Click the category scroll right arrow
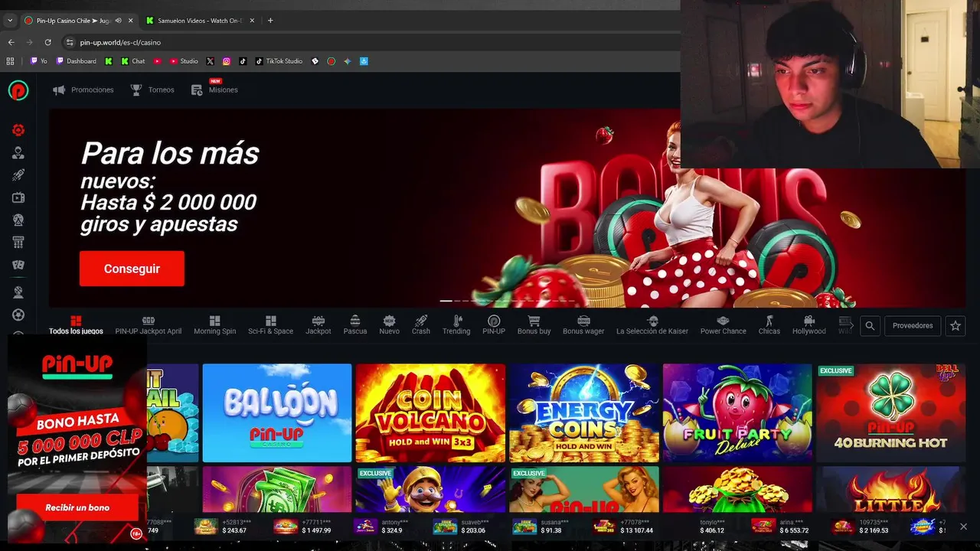The height and width of the screenshot is (551, 980). pos(851,326)
